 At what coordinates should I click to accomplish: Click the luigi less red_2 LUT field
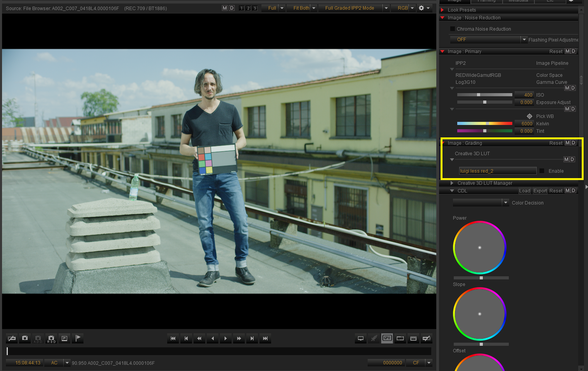498,171
